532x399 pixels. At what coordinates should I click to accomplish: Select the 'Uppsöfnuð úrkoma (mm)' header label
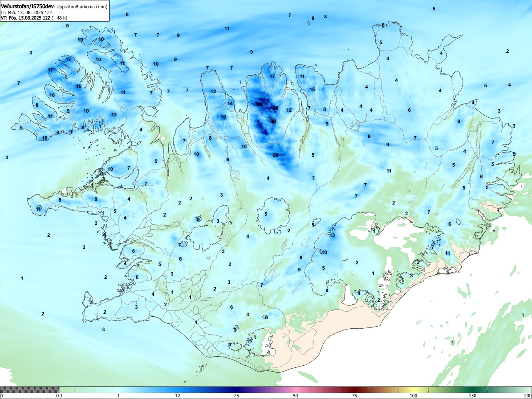coord(81,7)
